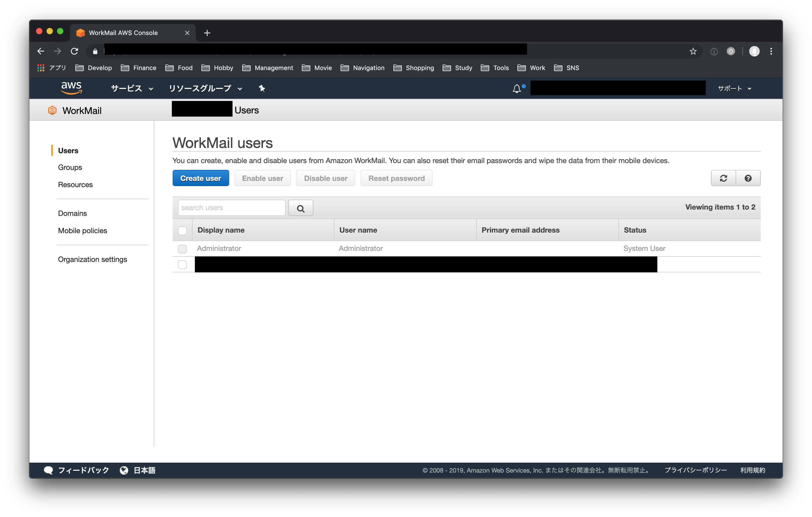Viewport: 812px width, 517px height.
Task: Open the サポート dropdown menu
Action: (734, 89)
